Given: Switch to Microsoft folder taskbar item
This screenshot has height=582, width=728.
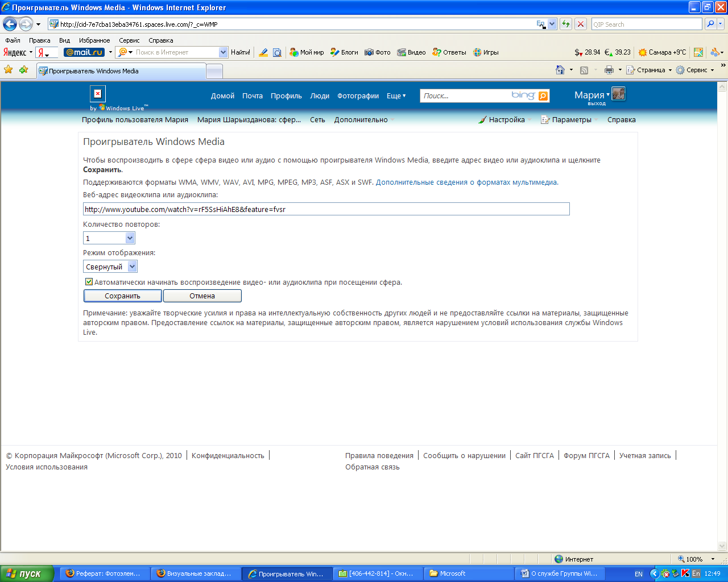Looking at the screenshot, I should (x=469, y=573).
